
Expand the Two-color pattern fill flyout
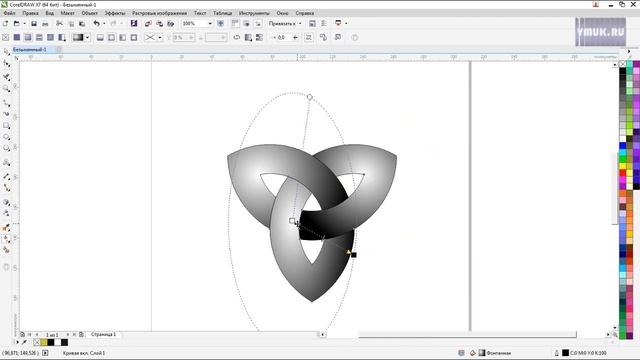[x=62, y=38]
